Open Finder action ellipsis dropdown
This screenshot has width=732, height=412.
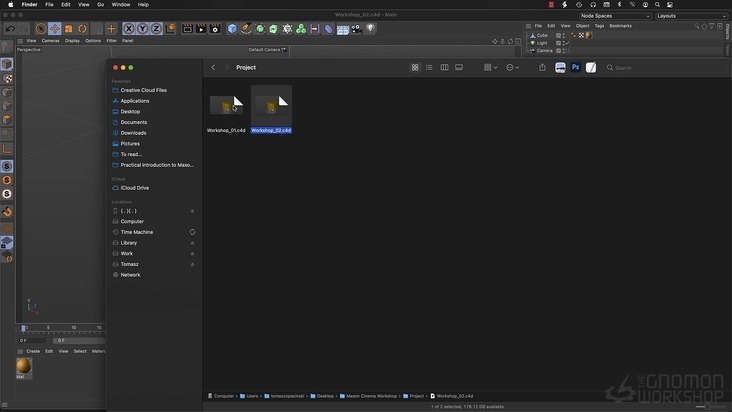tap(512, 68)
